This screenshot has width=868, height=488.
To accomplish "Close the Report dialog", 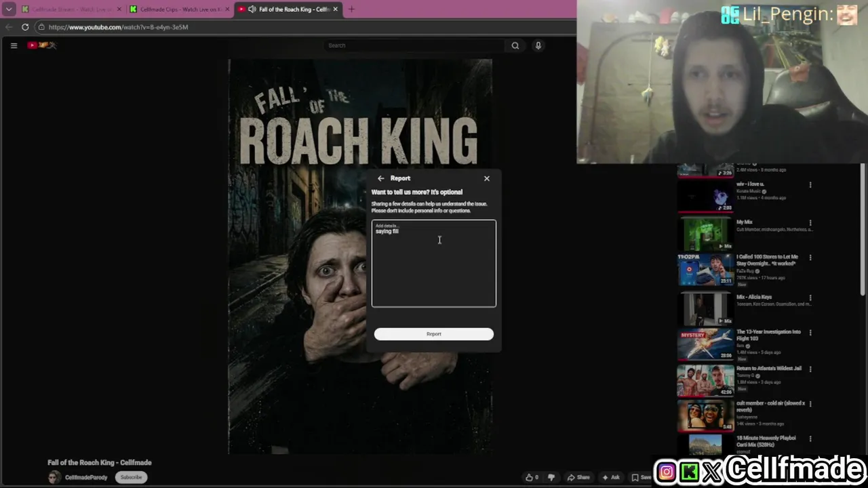I will tap(486, 178).
